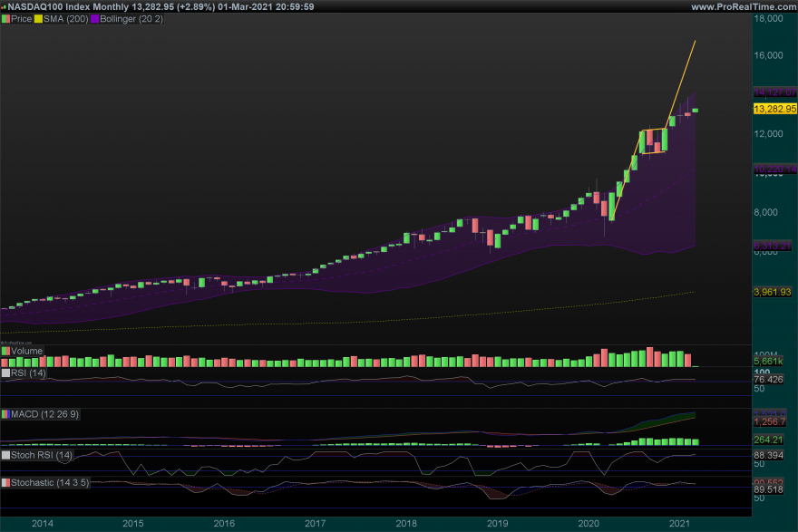Open the Stochastic (14 3 5) indicator label
Image resolution: width=798 pixels, height=532 pixels.
coord(50,483)
